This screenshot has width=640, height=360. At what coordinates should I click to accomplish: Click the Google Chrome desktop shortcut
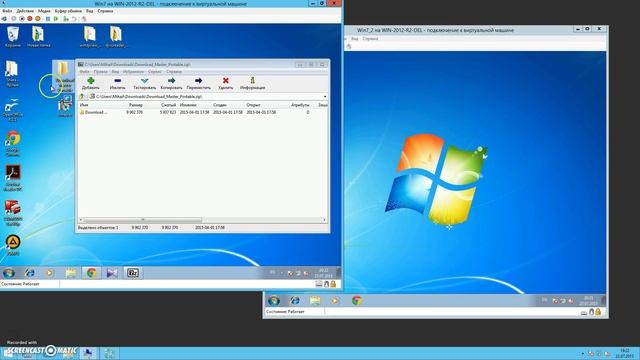coord(13,144)
